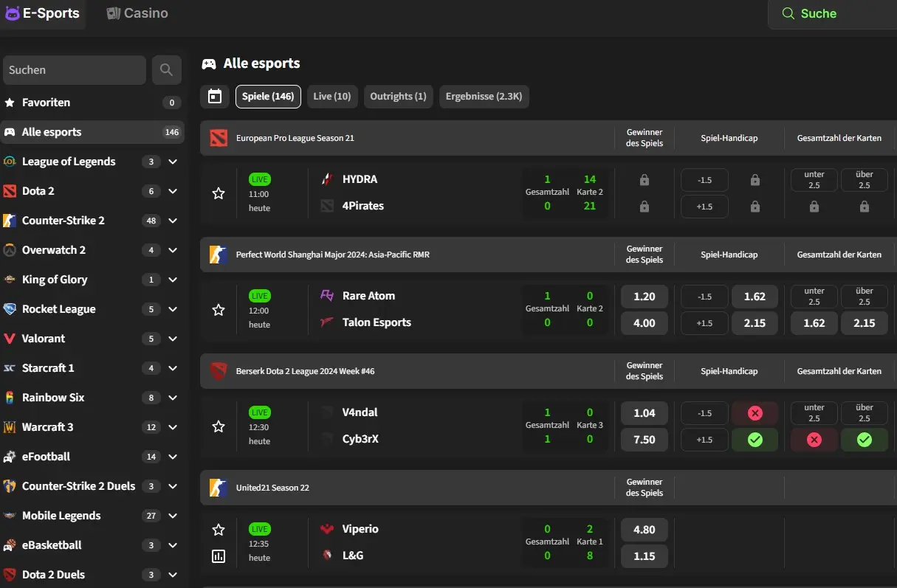
Task: Bet on Viperio at 4.80
Action: click(x=645, y=530)
